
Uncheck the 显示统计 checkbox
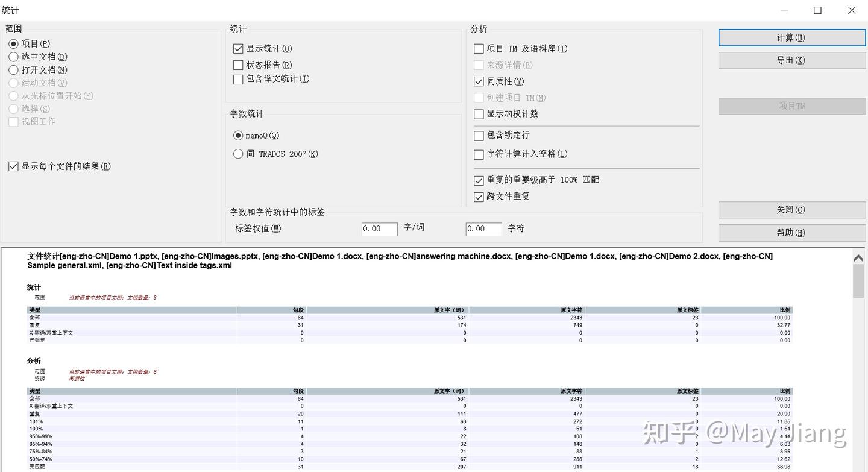(238, 49)
